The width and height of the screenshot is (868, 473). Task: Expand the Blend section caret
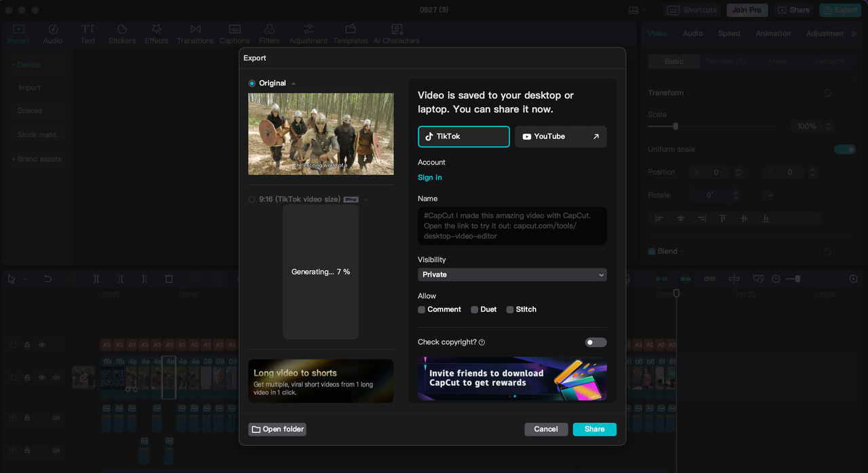[683, 251]
